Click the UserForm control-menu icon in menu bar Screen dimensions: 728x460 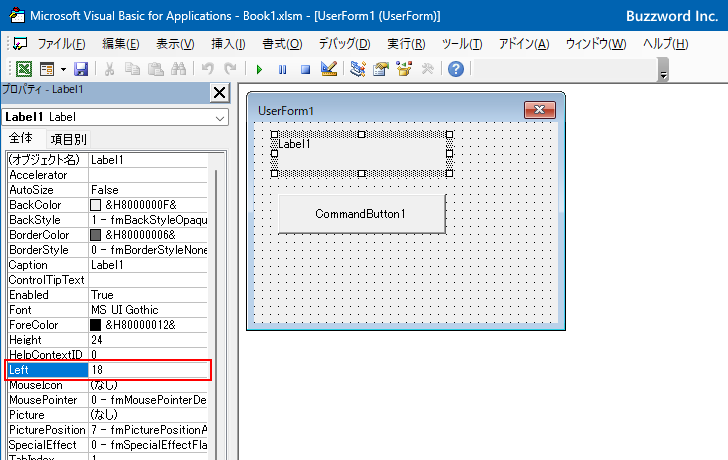pyautogui.click(x=20, y=44)
